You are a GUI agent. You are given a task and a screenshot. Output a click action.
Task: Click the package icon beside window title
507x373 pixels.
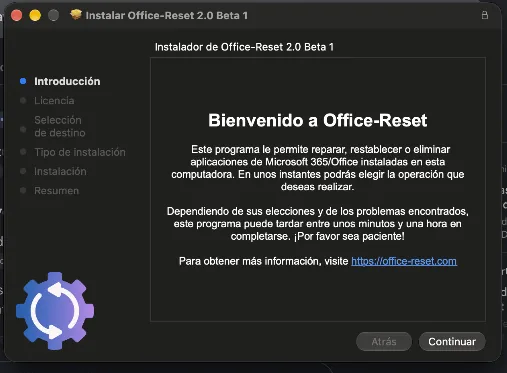[76, 14]
